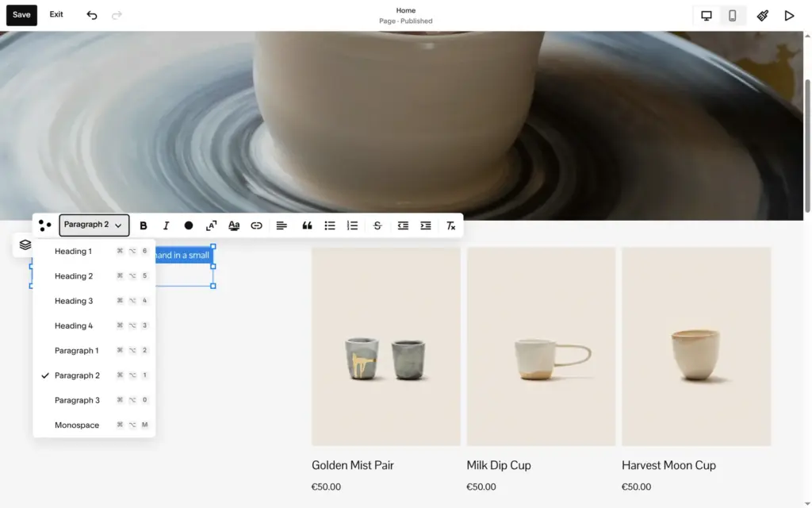Open the Harvest Moon Cup product link
The image size is (812, 508).
pos(668,465)
